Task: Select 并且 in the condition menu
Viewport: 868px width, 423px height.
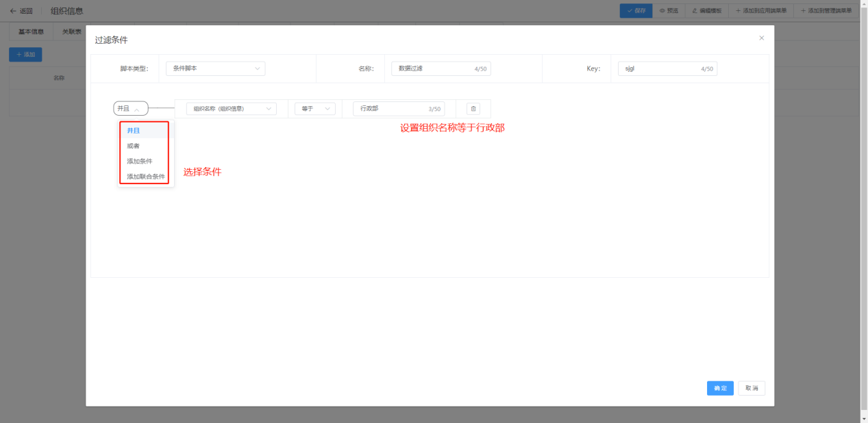Action: (x=145, y=130)
